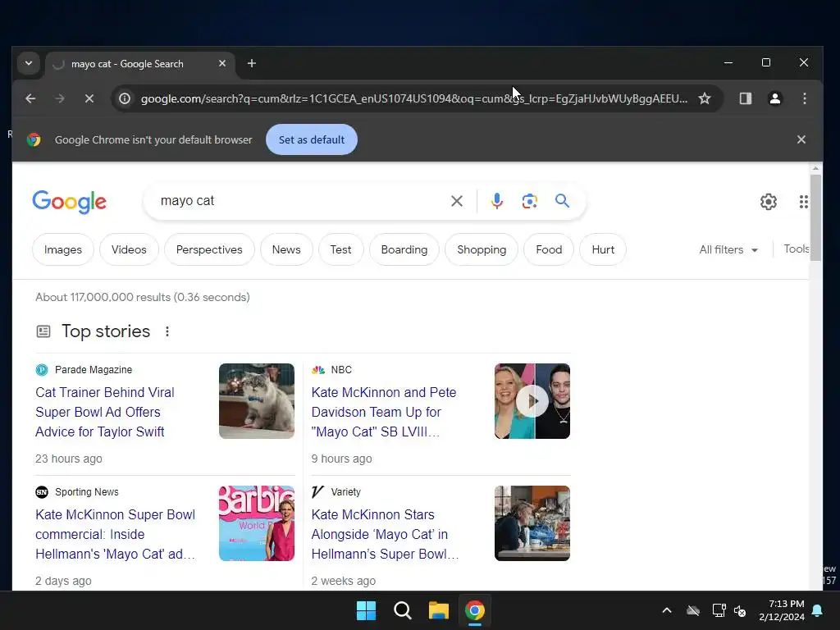Open Chrome three-dot menu
The image size is (840, 630).
pos(804,98)
